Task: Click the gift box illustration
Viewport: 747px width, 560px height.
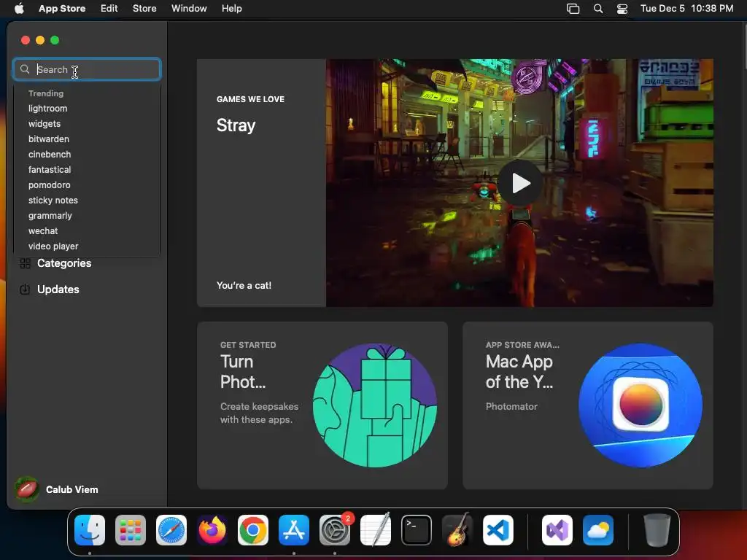Action: pyautogui.click(x=375, y=405)
